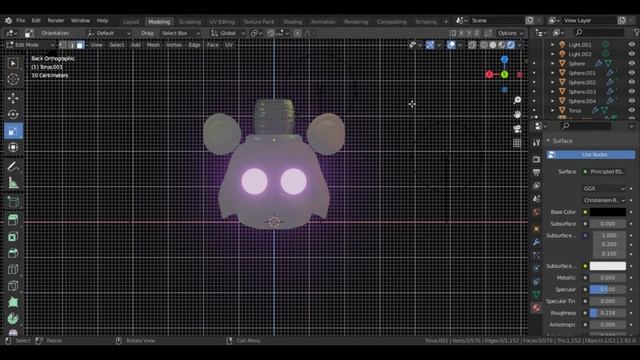This screenshot has height=360, width=640.
Task: Switch to the Modeling workspace tab
Action: click(x=159, y=22)
